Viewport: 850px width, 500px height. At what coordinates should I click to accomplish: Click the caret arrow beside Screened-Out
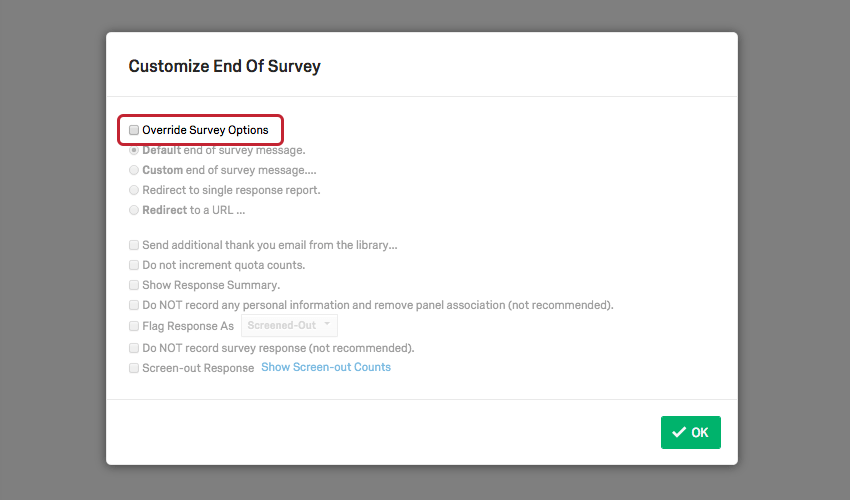point(326,326)
